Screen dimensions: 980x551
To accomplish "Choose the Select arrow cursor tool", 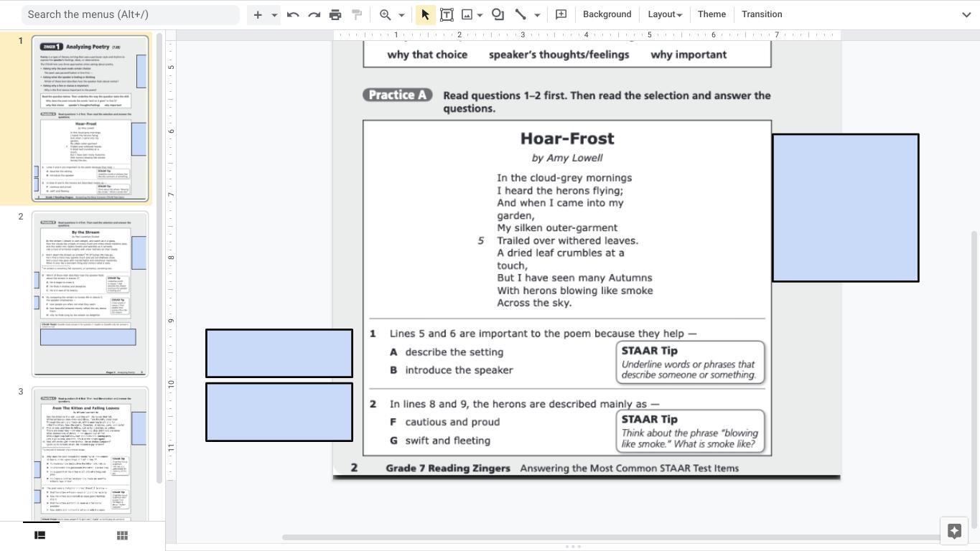I will [425, 14].
